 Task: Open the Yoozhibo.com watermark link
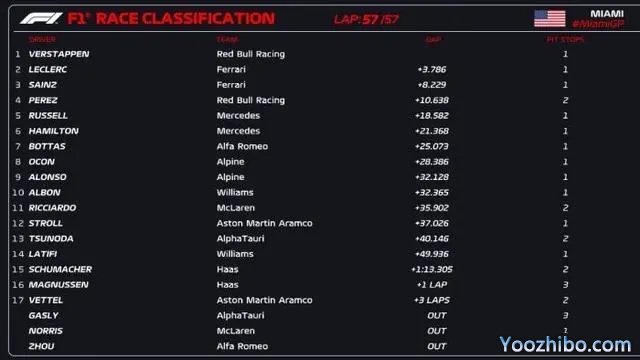(565, 344)
